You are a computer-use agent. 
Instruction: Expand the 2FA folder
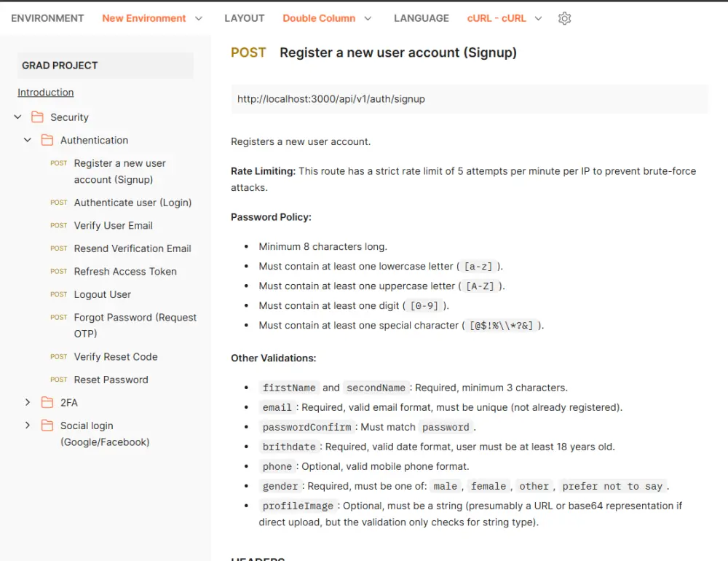pos(28,402)
